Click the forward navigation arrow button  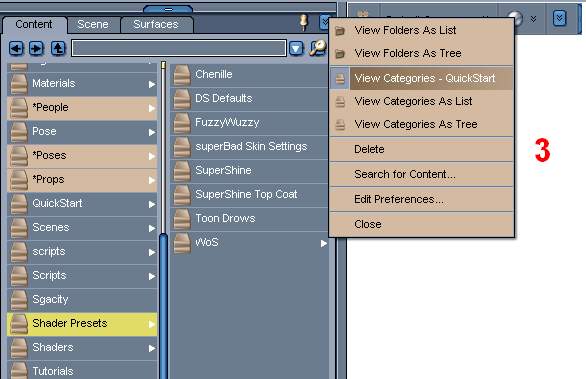click(x=36, y=48)
